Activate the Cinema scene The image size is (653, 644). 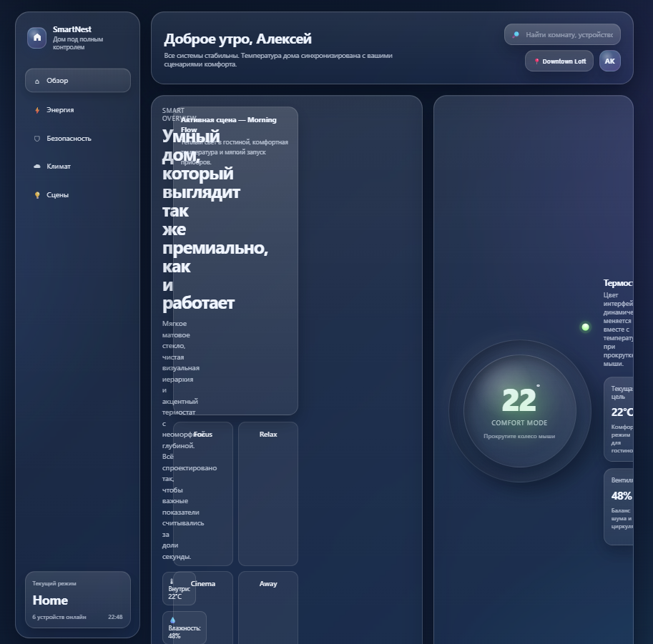(x=203, y=608)
